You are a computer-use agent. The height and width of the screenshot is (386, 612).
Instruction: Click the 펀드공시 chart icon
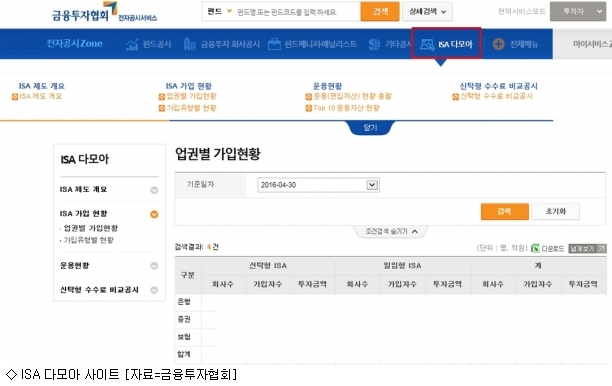132,44
